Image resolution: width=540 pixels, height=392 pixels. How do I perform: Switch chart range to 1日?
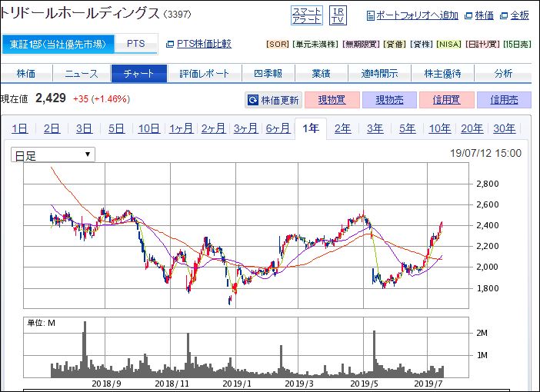20,128
